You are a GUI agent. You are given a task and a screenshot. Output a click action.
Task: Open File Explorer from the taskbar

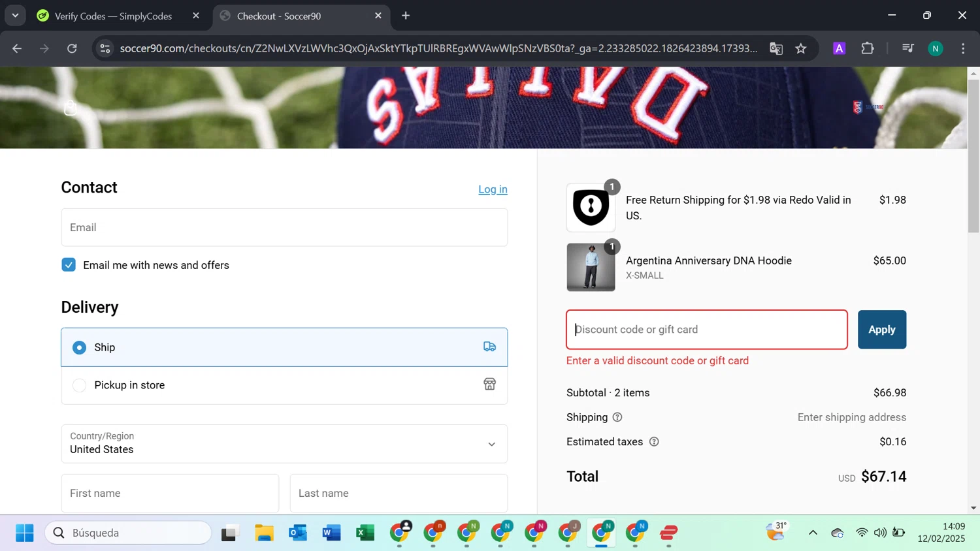click(x=264, y=533)
